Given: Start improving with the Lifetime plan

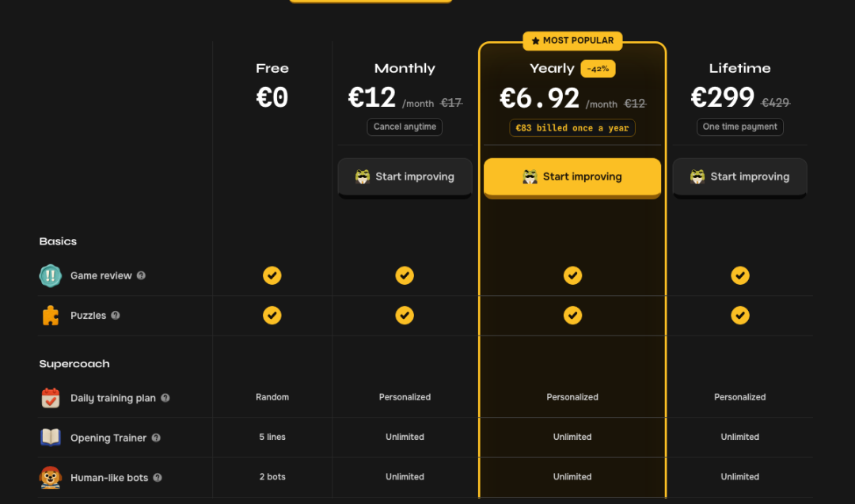Looking at the screenshot, I should pyautogui.click(x=739, y=177).
